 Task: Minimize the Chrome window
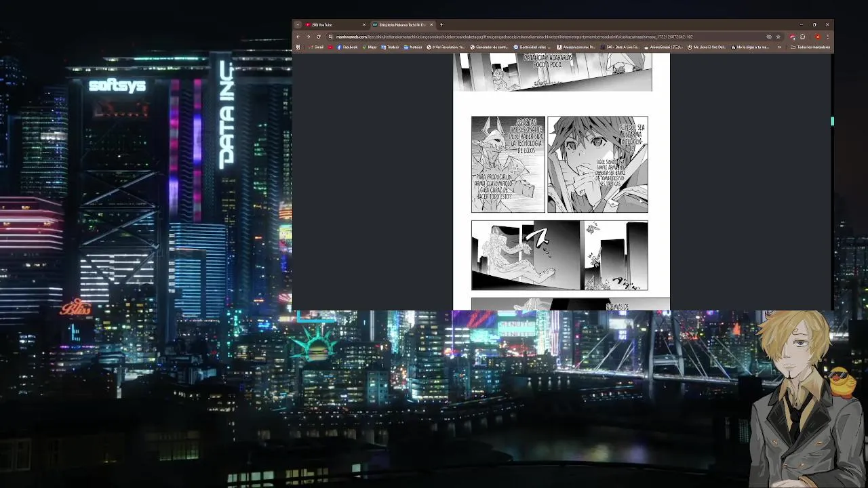point(802,24)
